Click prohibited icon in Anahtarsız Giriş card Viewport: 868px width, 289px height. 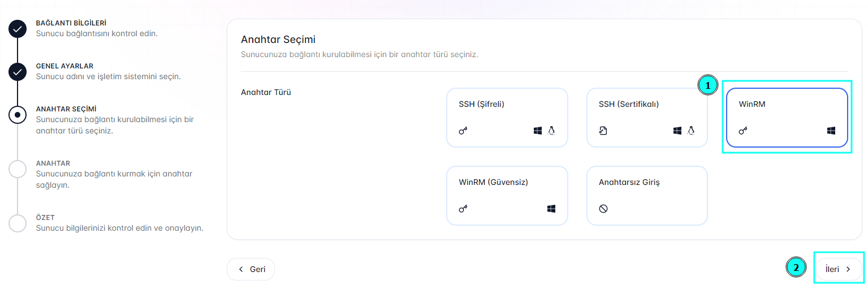pyautogui.click(x=603, y=209)
